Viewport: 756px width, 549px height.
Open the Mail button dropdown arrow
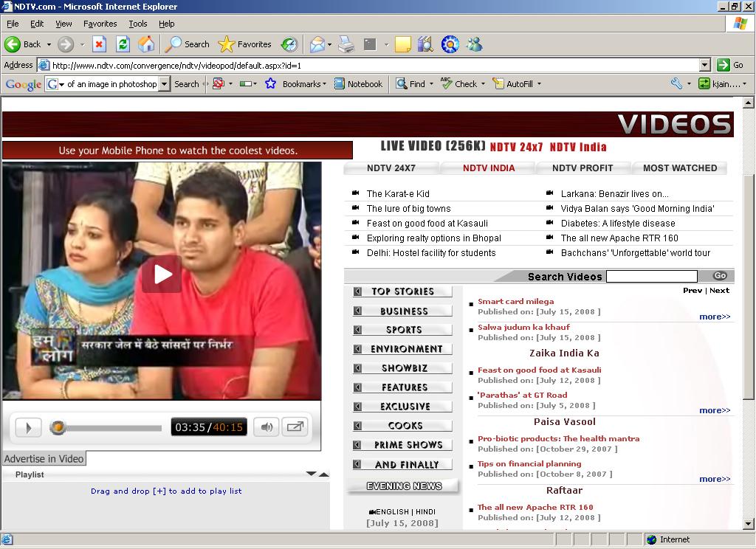pyautogui.click(x=329, y=44)
